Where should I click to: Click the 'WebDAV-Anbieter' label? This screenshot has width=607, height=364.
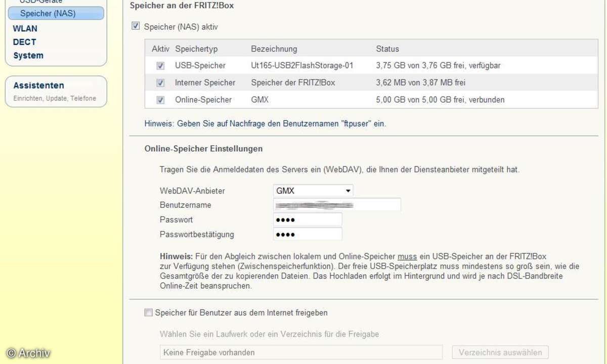[x=193, y=191]
